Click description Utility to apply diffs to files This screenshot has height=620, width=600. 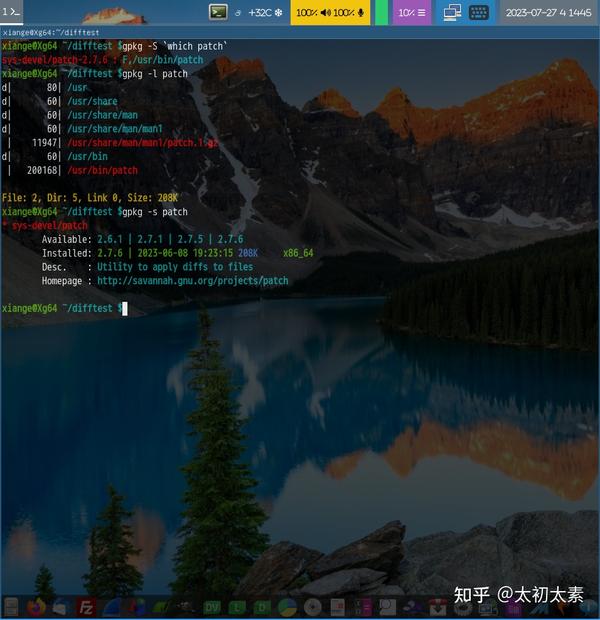click(x=175, y=267)
